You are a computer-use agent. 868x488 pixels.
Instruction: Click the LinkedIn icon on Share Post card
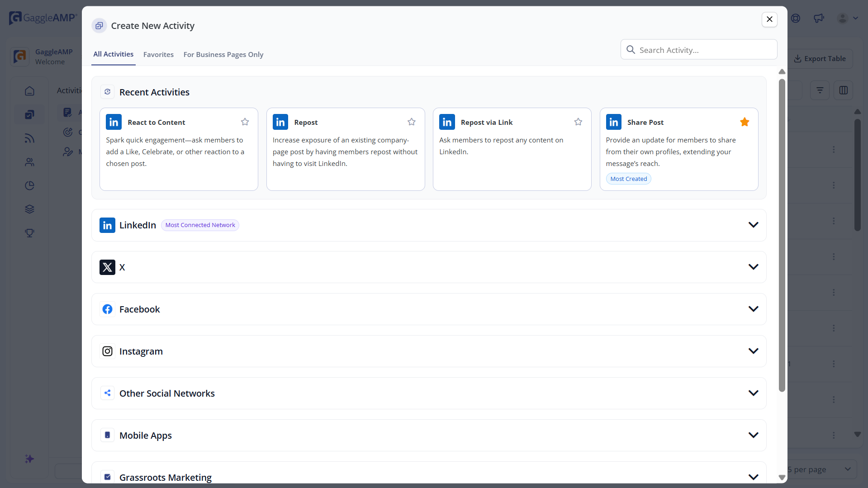[x=613, y=122]
